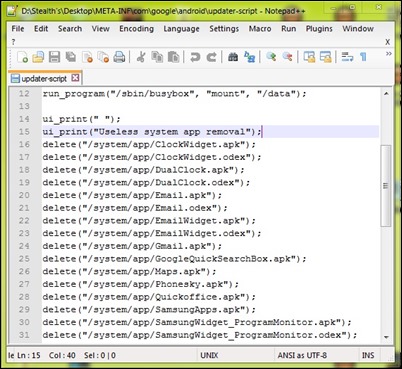Open the Settings menu
Screen dimensions: 402x369
coord(224,29)
